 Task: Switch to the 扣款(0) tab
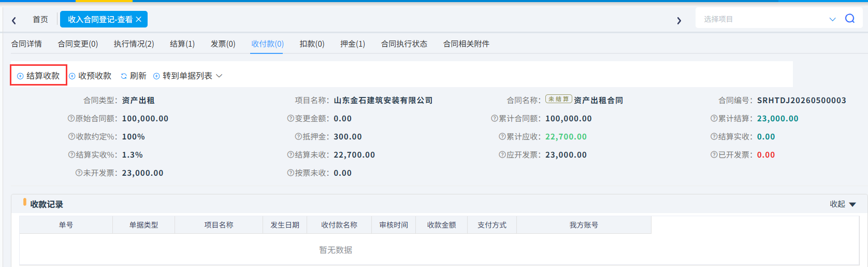[x=312, y=44]
